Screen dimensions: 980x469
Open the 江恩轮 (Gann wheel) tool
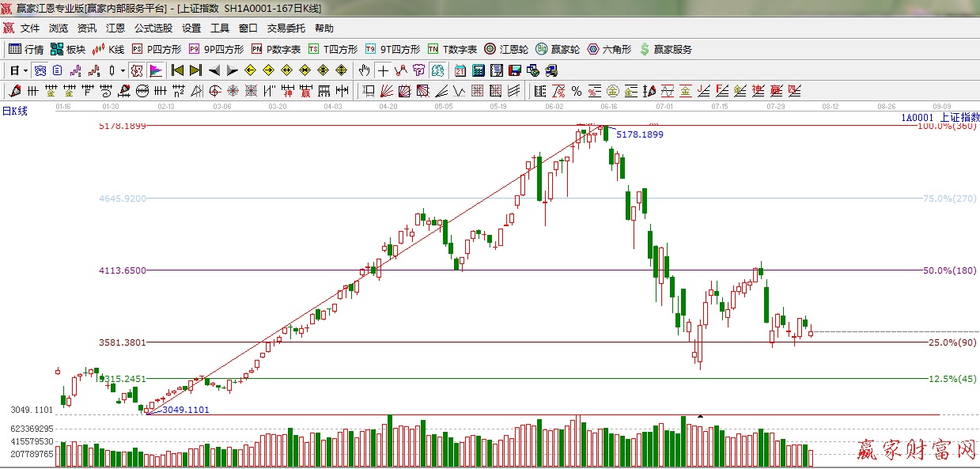tap(506, 49)
